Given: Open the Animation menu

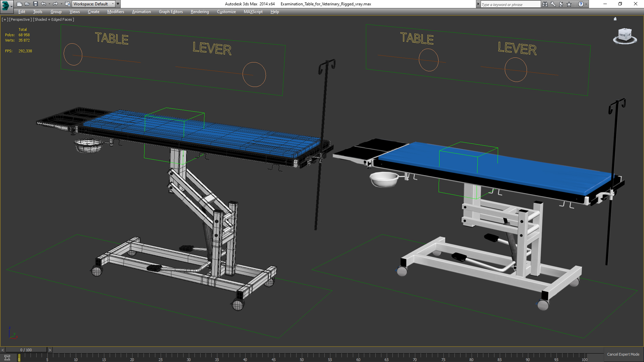Looking at the screenshot, I should (141, 12).
